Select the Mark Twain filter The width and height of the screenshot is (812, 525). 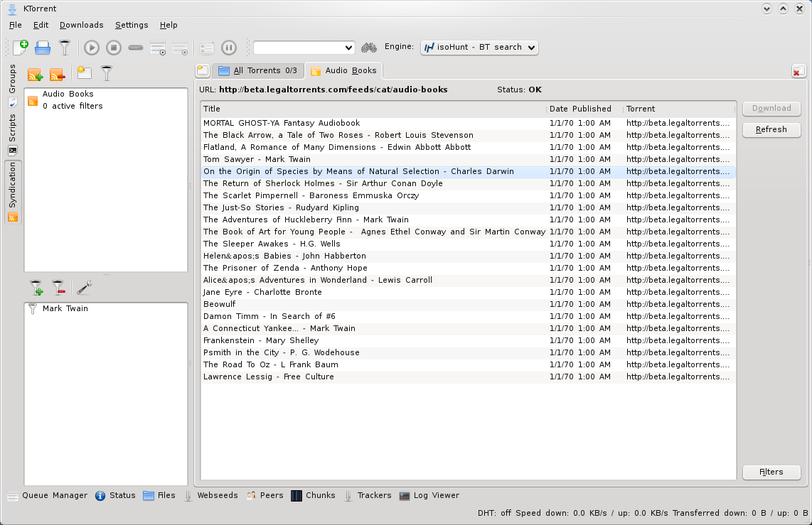pyautogui.click(x=106, y=308)
